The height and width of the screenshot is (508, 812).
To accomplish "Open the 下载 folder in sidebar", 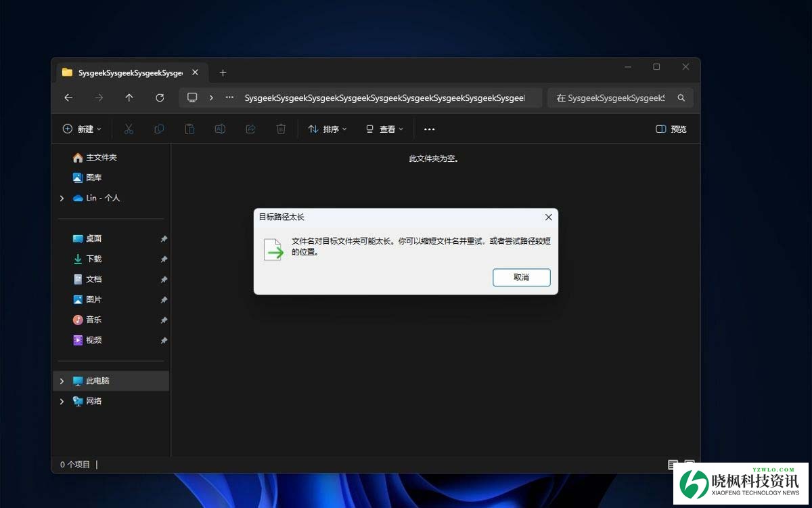I will pyautogui.click(x=93, y=259).
